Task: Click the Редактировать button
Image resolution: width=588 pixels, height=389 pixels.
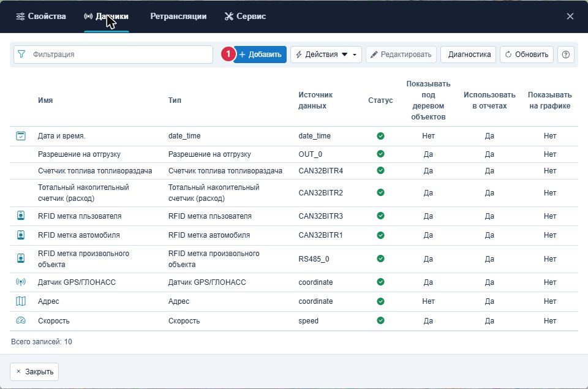Action: point(401,55)
